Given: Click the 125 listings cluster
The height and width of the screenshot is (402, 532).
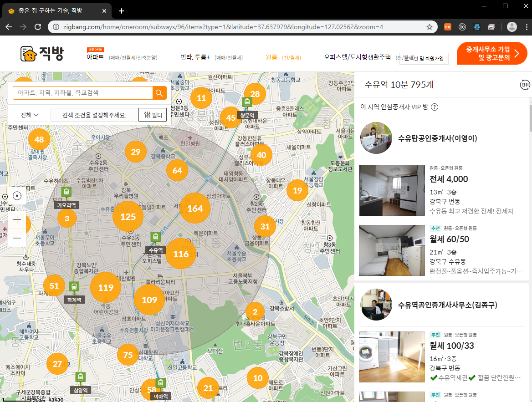Looking at the screenshot, I should [x=128, y=216].
